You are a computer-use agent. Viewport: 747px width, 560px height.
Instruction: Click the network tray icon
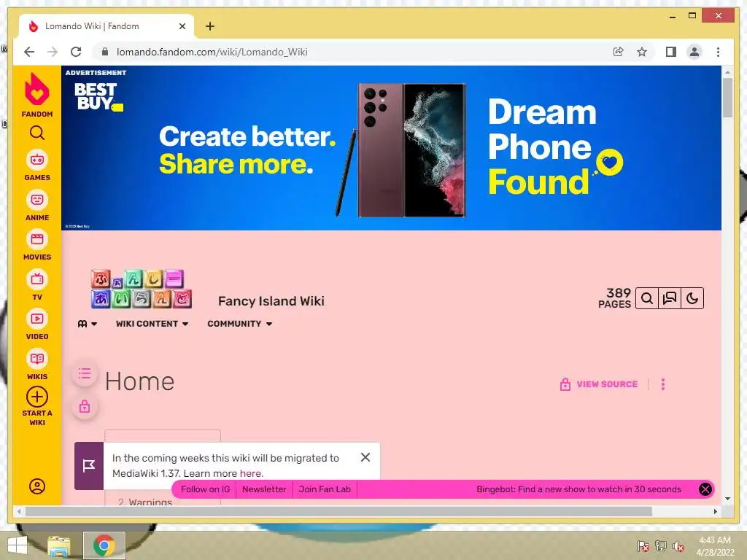[661, 546]
